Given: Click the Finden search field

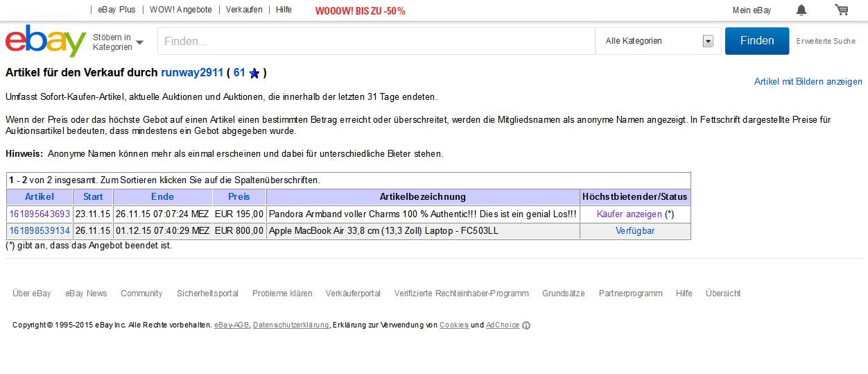Looking at the screenshot, I should pyautogui.click(x=376, y=41).
